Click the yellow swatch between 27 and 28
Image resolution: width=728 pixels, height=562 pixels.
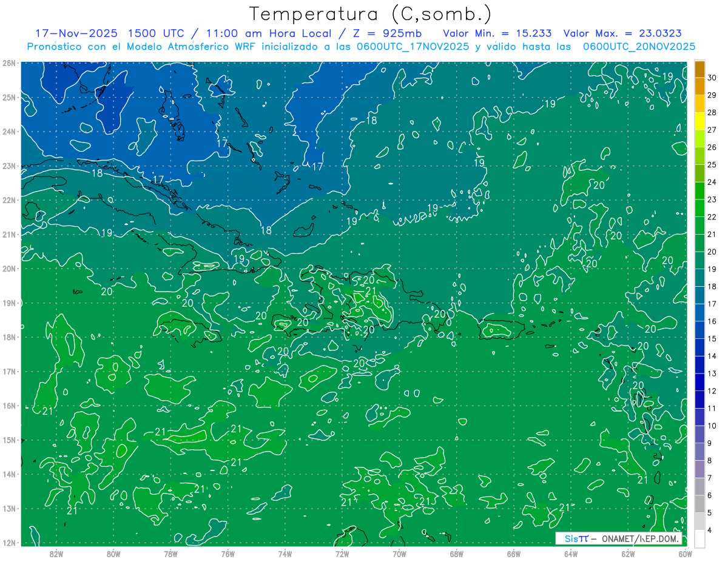click(700, 121)
